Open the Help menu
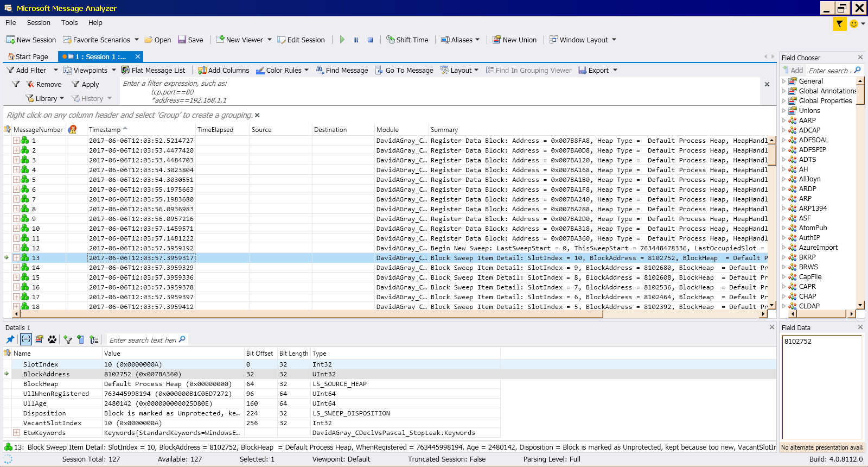The height and width of the screenshot is (467, 868). (95, 23)
